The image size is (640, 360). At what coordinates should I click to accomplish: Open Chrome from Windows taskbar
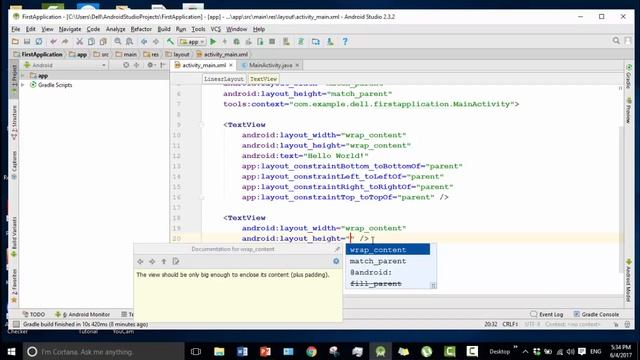[311, 351]
